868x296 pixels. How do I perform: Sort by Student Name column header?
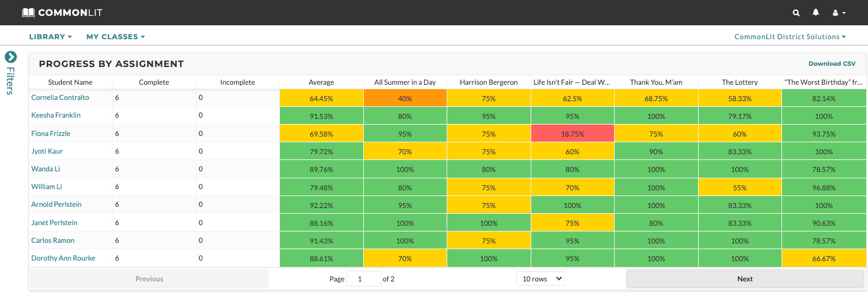[70, 82]
